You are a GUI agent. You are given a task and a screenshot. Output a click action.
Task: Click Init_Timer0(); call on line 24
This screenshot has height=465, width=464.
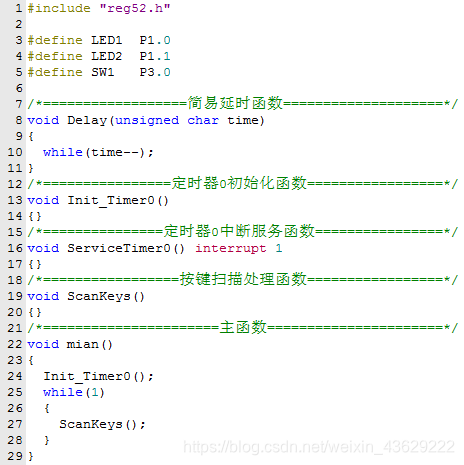[x=98, y=376]
